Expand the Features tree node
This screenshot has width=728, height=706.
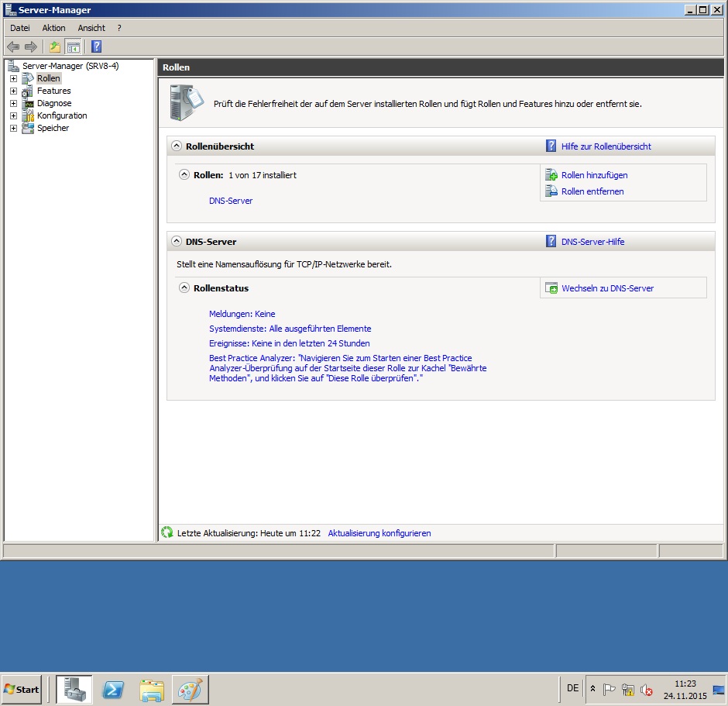[x=13, y=91]
